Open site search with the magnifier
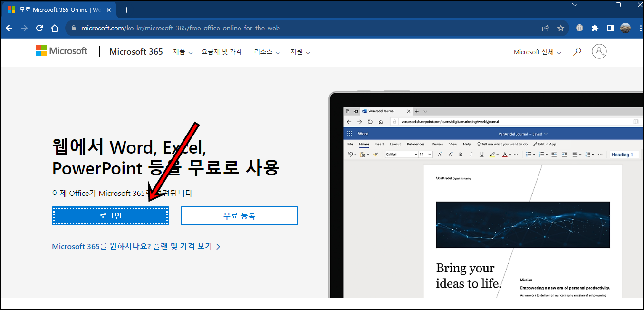 577,51
